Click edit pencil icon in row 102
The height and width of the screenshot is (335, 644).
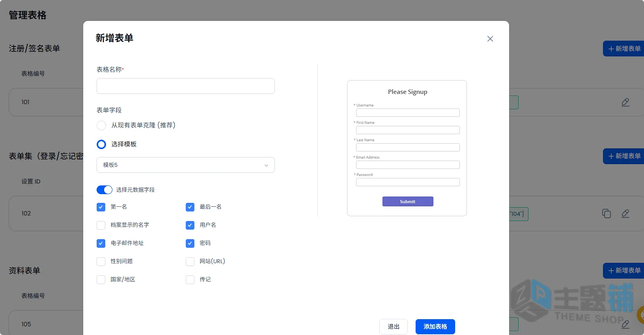(625, 213)
